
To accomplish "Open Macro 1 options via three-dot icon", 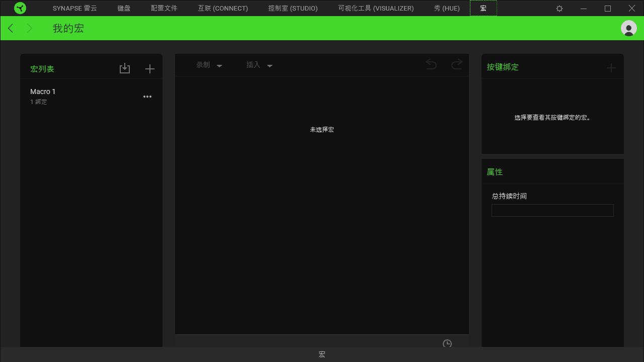I will 147,97.
